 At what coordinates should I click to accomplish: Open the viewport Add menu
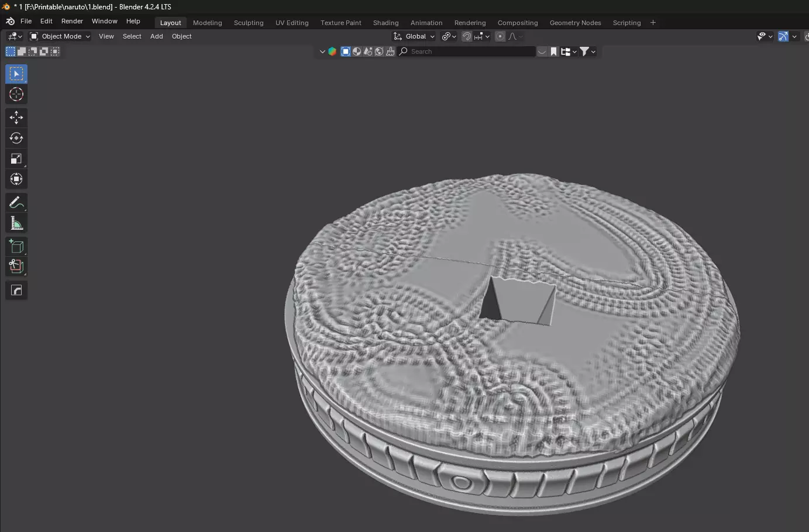(156, 36)
